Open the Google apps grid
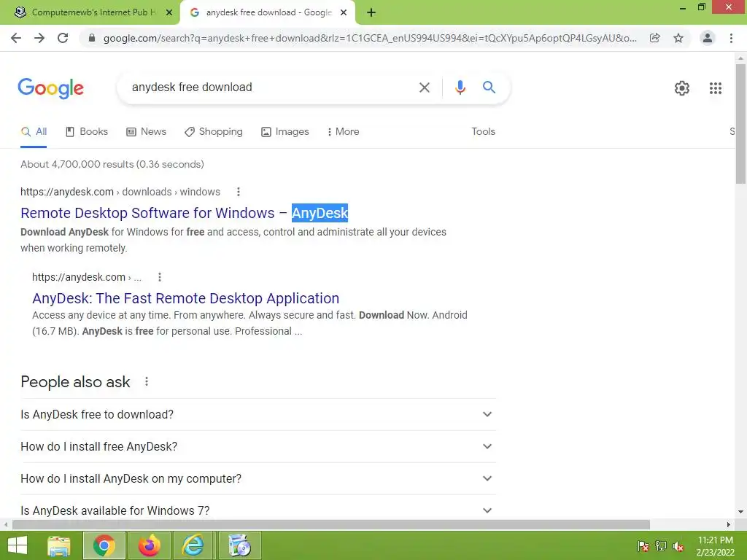This screenshot has width=747, height=560. point(716,88)
